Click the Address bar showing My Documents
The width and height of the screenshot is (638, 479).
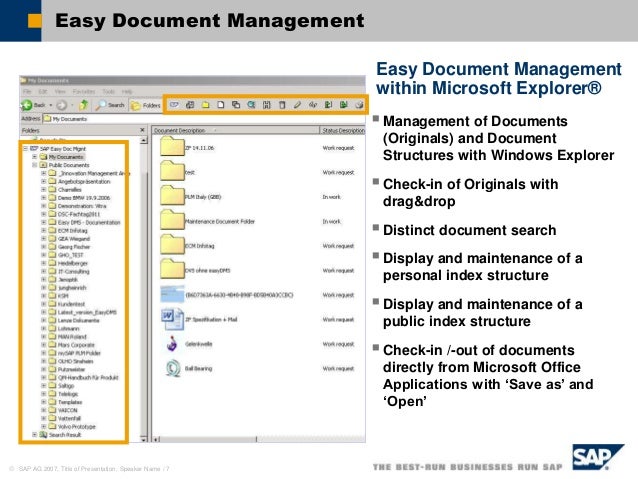(203, 119)
